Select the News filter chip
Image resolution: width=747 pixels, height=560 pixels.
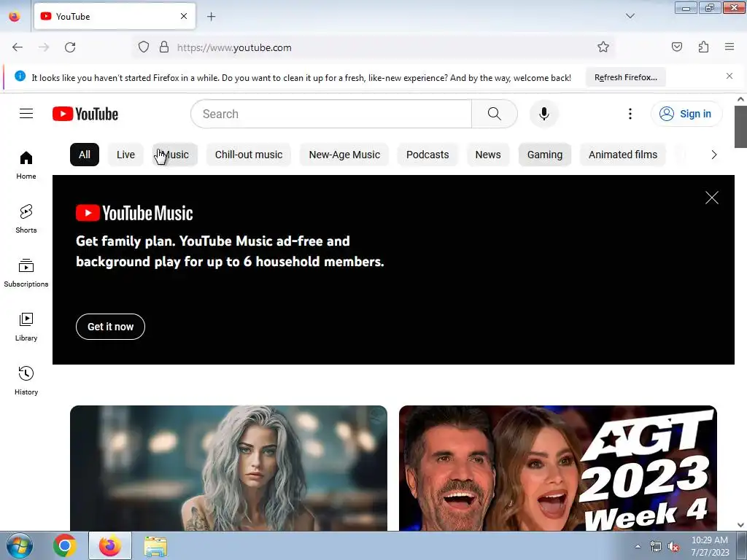(x=488, y=155)
